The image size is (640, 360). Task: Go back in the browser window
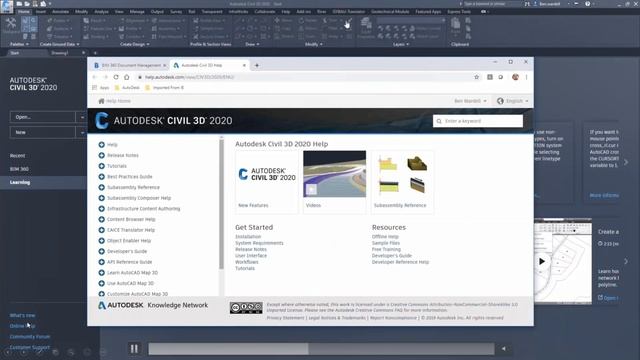94,77
